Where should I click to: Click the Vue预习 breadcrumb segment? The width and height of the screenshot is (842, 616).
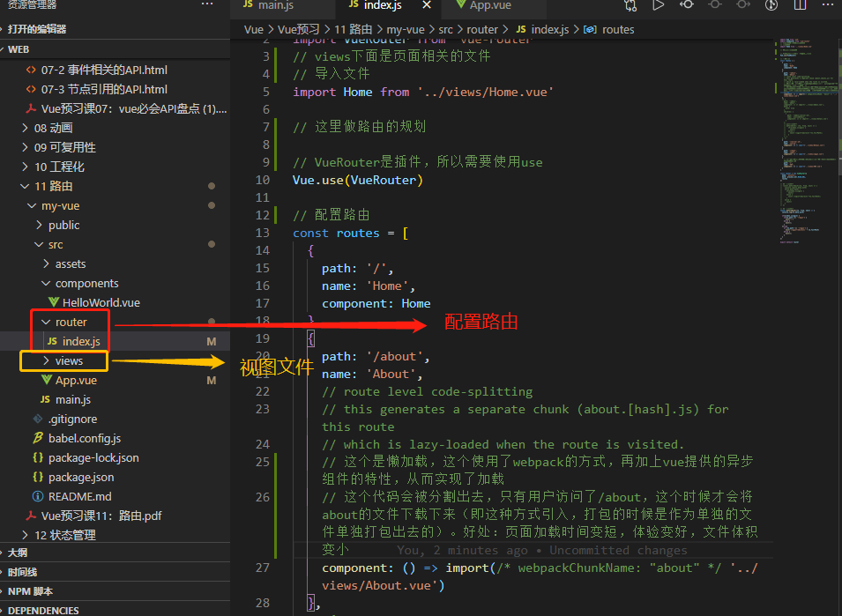click(x=299, y=29)
